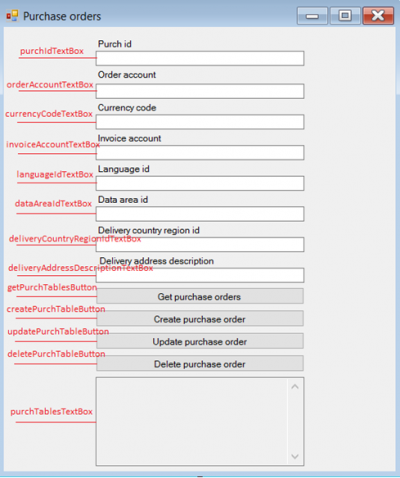The height and width of the screenshot is (478, 400).
Task: Focus the Delivery country region id field
Action: (200, 244)
